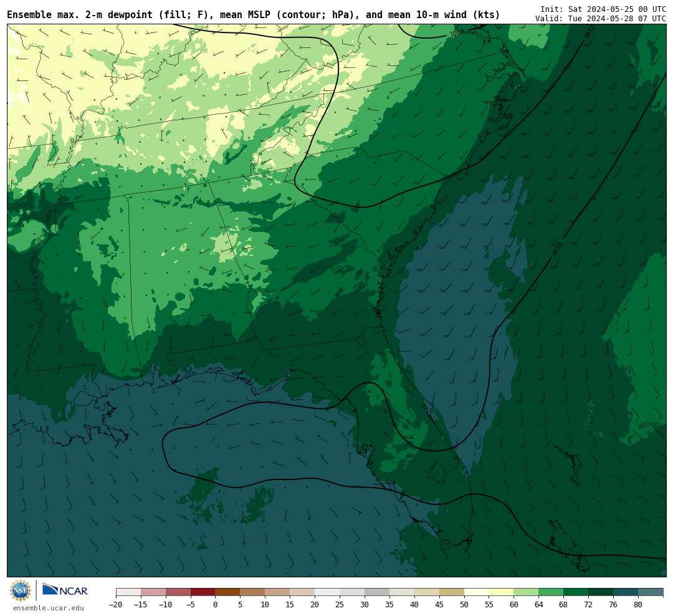
Task: Pick the colorbar swatch between 15 and 20
Action: point(303,592)
